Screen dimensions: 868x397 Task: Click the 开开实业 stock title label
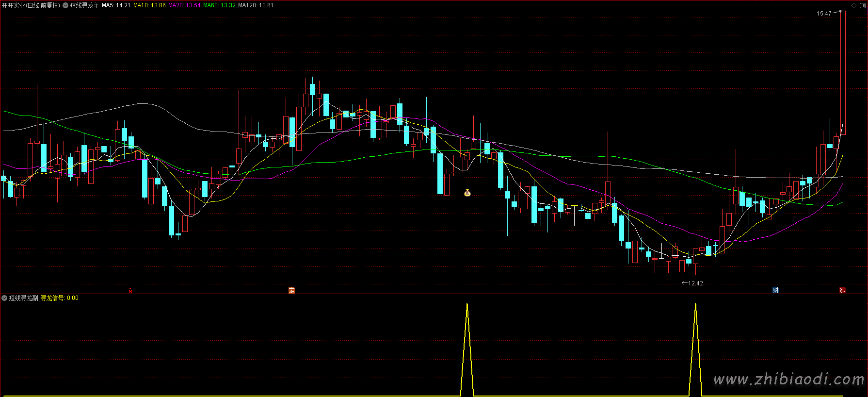(31, 5)
